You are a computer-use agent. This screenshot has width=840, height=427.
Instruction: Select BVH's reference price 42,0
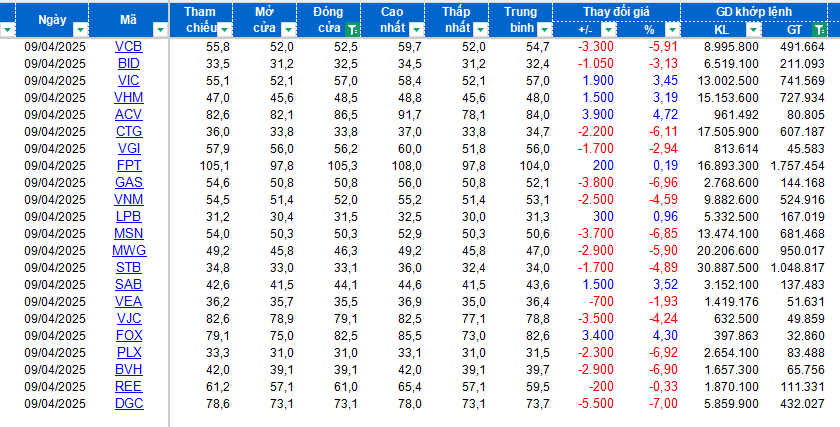point(218,369)
